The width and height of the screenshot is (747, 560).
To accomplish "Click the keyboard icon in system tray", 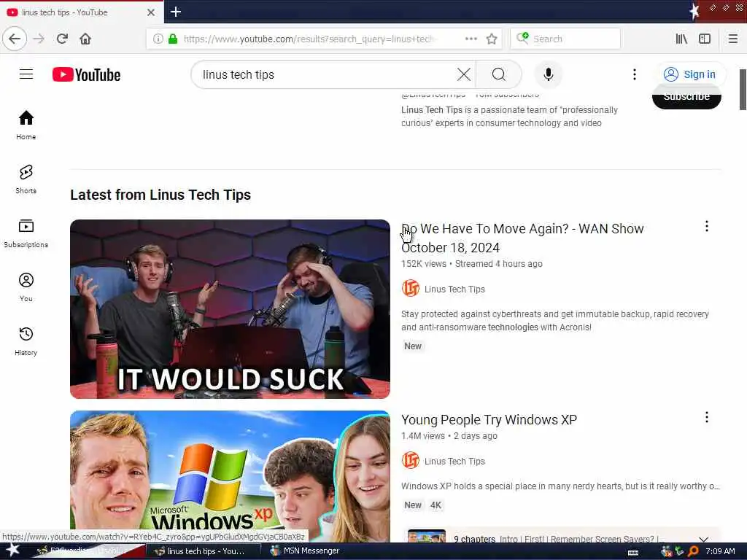I will [633, 553].
